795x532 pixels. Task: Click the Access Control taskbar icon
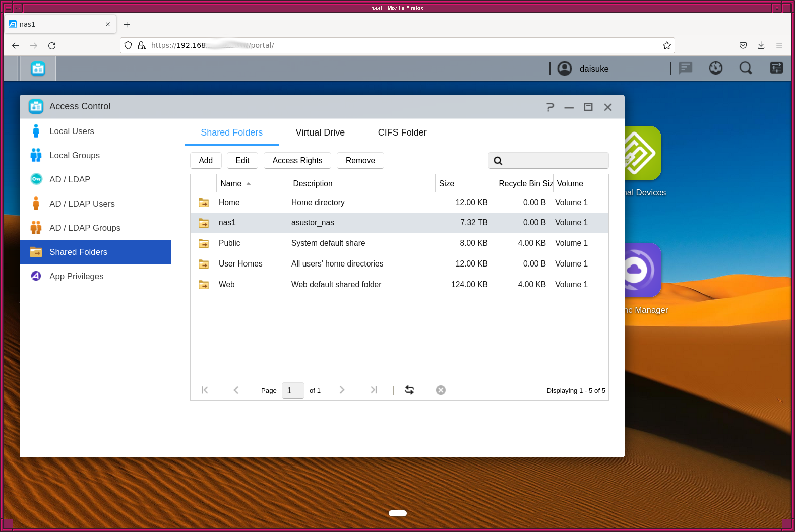38,69
